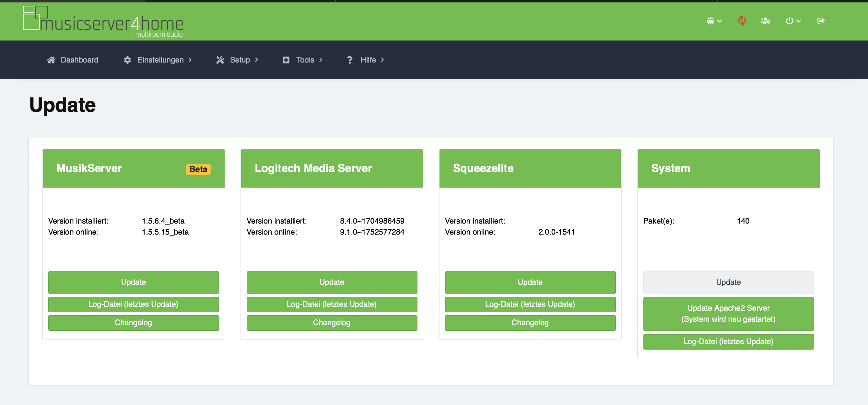Open the Hilfe menu

[368, 60]
